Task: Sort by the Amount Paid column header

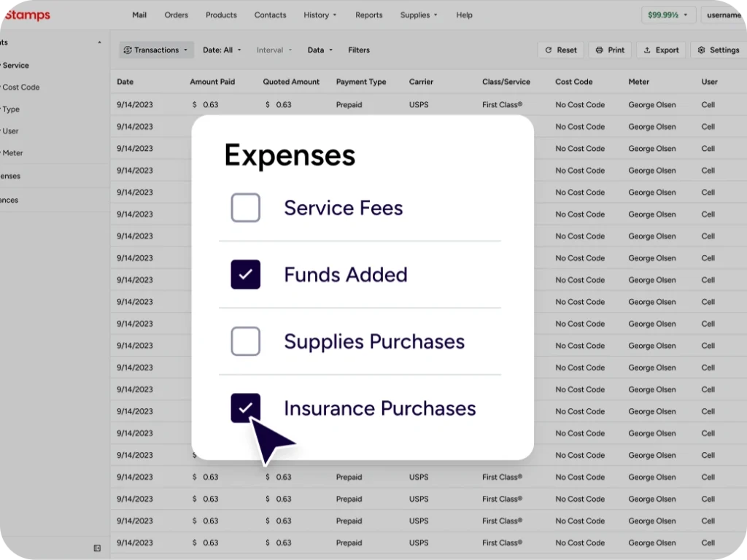Action: point(212,82)
